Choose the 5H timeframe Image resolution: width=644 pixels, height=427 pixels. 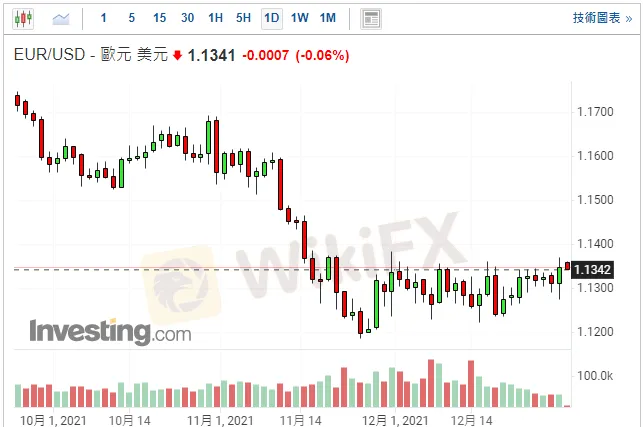(x=244, y=18)
